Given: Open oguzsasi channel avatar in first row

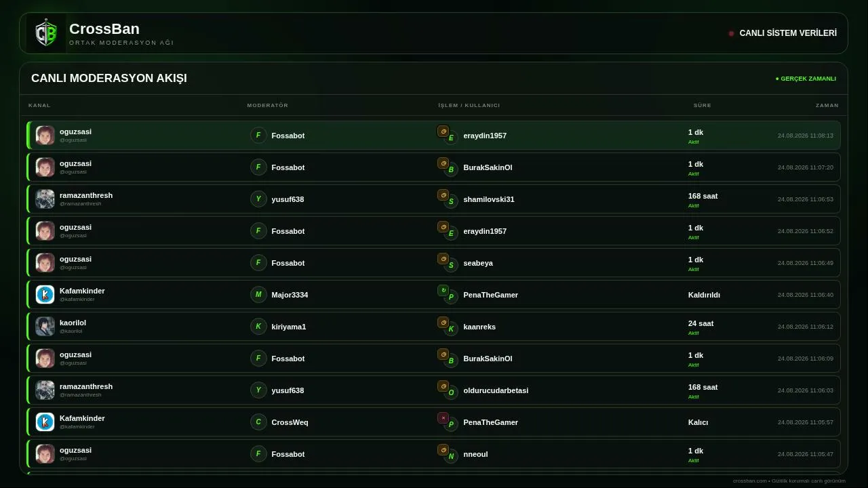Looking at the screenshot, I should pos(45,135).
